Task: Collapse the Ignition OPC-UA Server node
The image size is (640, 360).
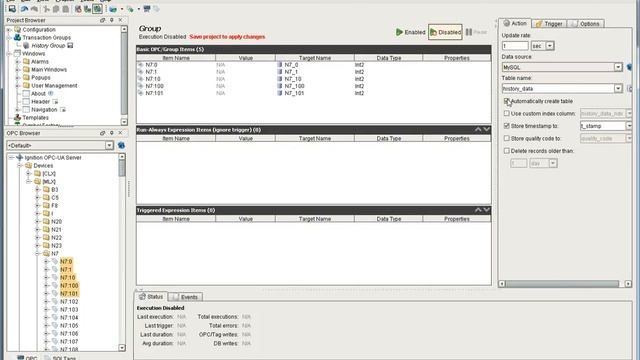Action: tap(11, 157)
